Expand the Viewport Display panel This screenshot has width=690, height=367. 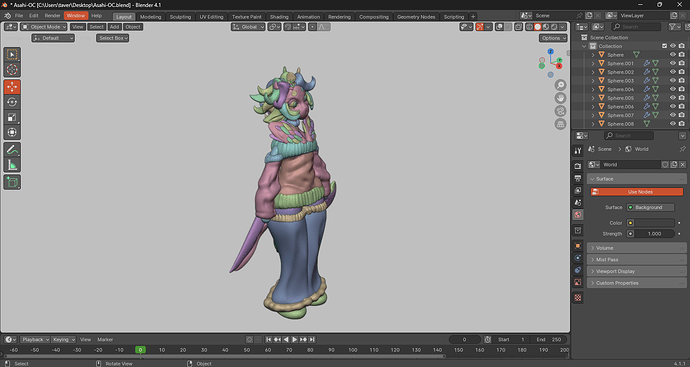click(x=637, y=271)
